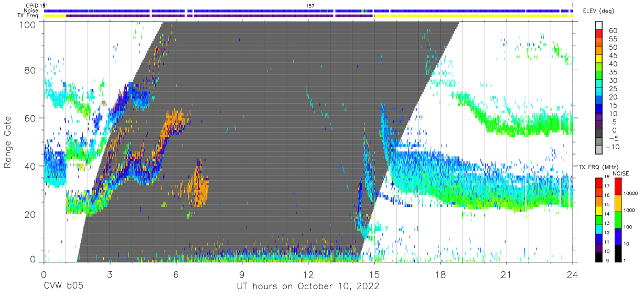The width and height of the screenshot is (644, 297).
Task: Click the 55 label on elevation colorbar
Action: point(613,39)
